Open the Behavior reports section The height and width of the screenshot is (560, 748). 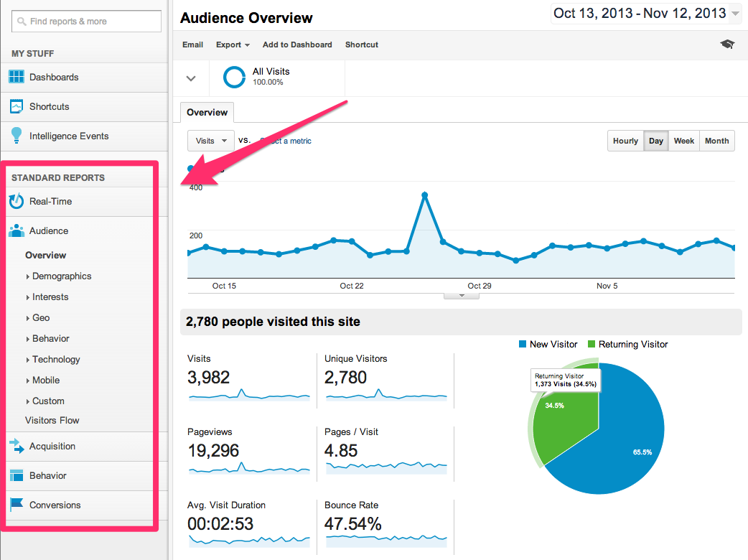(47, 475)
